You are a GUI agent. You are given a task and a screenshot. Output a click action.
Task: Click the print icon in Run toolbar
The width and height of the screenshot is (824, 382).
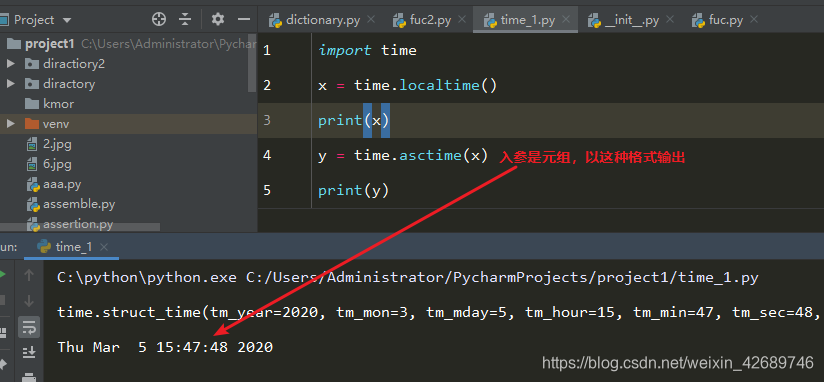click(29, 377)
